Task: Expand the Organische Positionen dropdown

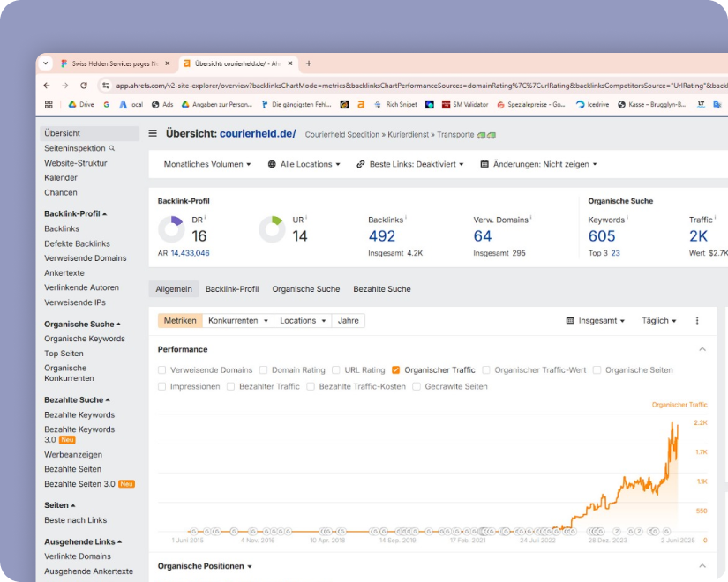Action: coord(205,566)
